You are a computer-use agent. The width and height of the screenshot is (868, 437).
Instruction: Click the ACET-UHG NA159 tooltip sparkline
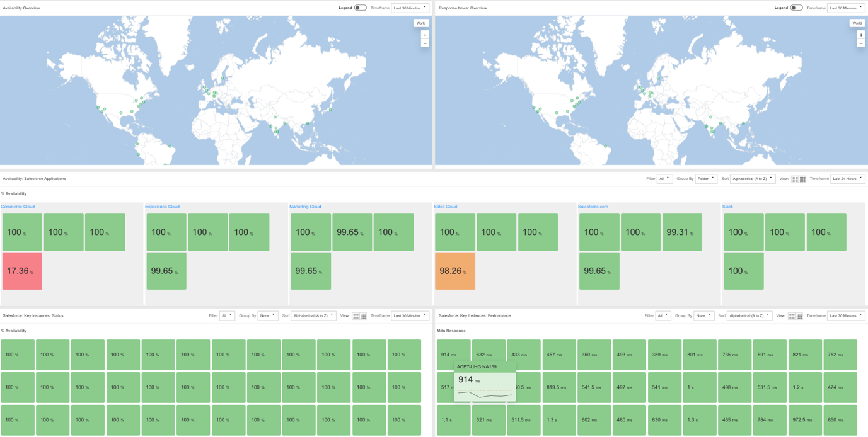485,394
